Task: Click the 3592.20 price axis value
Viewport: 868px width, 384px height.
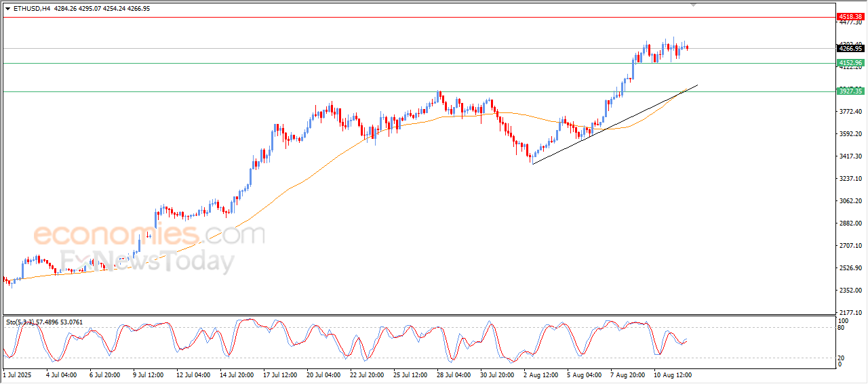Action: [850, 134]
